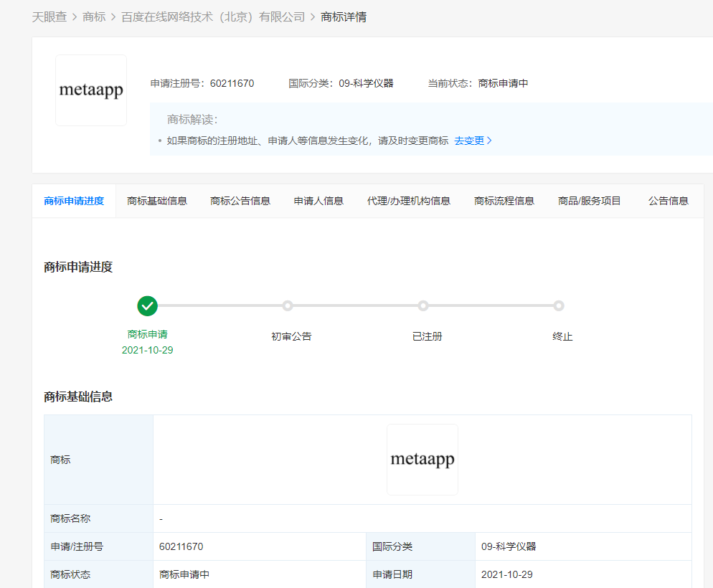Click the 去变更 link
The height and width of the screenshot is (588, 713).
tap(469, 141)
